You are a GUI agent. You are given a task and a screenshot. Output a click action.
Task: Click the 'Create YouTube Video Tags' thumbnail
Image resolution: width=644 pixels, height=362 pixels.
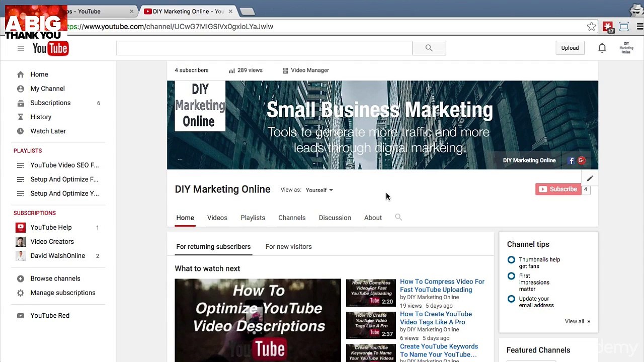coord(371,325)
